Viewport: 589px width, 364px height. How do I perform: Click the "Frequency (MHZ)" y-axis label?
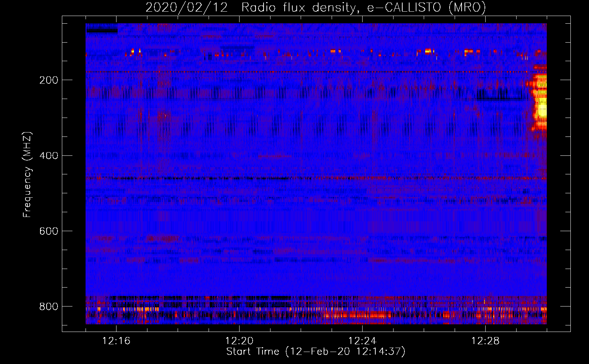[x=27, y=174]
